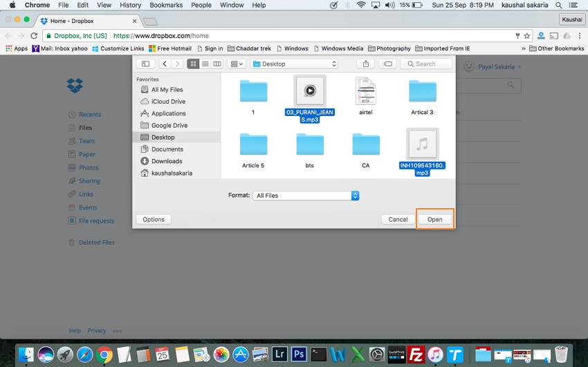Click the Options button
The image size is (588, 367).
coord(154,219)
